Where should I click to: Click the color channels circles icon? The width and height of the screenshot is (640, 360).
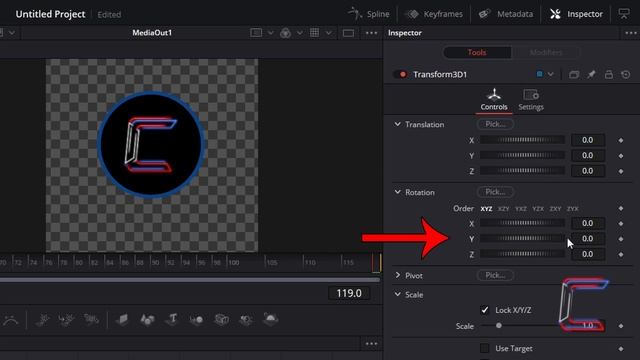click(x=285, y=33)
